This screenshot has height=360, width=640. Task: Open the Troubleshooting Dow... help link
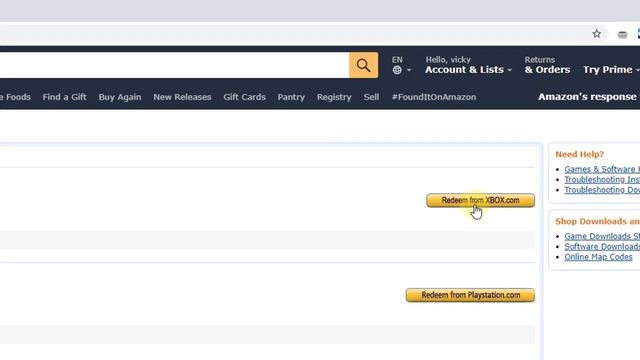(x=602, y=190)
